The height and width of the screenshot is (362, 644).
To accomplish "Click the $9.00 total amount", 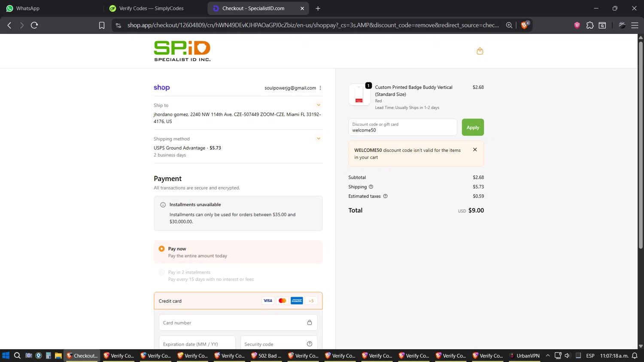I will coord(476,210).
